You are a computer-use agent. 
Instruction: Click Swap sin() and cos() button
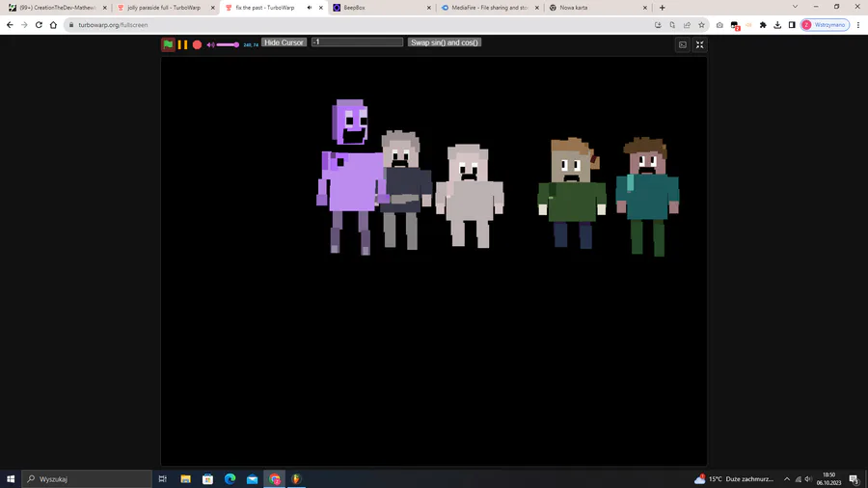click(x=445, y=42)
